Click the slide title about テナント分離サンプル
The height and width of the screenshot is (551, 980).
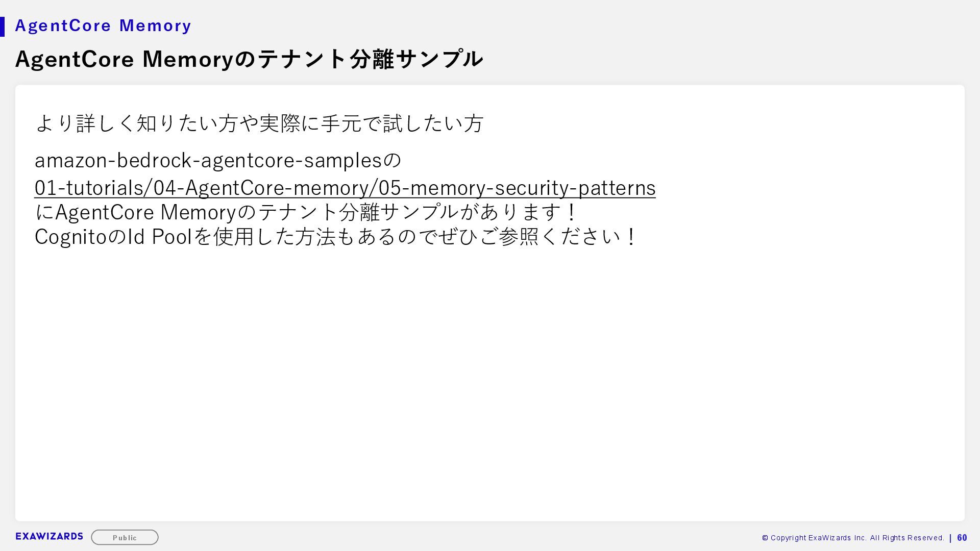[x=249, y=59]
